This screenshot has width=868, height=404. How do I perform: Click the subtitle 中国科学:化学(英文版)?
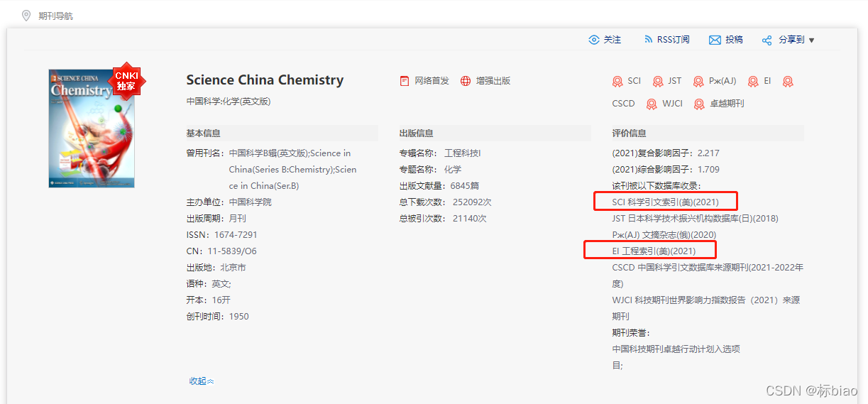(x=229, y=102)
